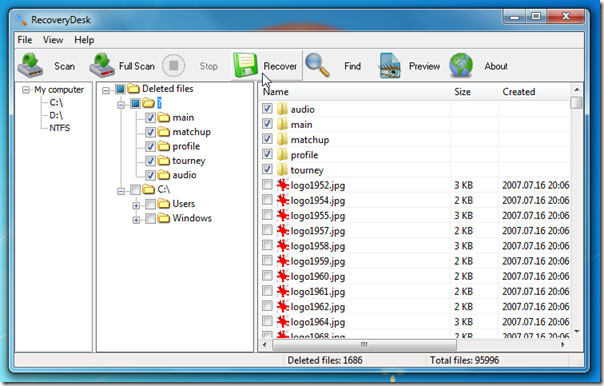Open the File menu
This screenshot has width=604, height=386.
[25, 40]
